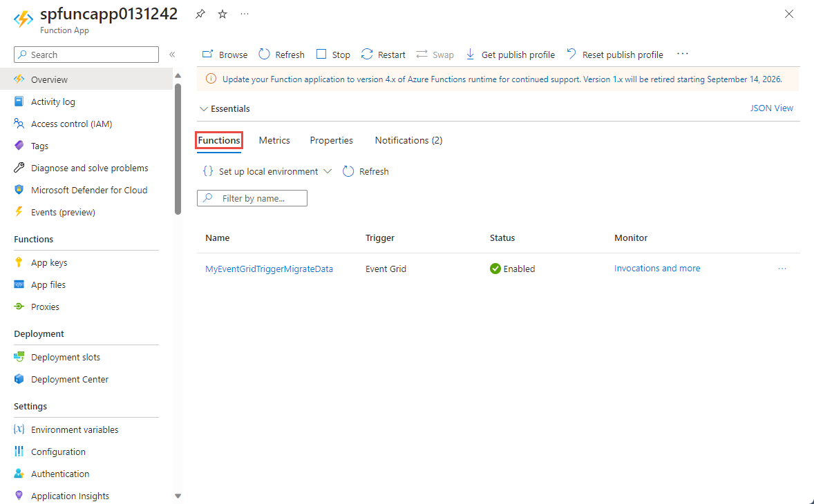This screenshot has height=504, width=814.
Task: Reset the publish profile
Action: click(x=615, y=55)
